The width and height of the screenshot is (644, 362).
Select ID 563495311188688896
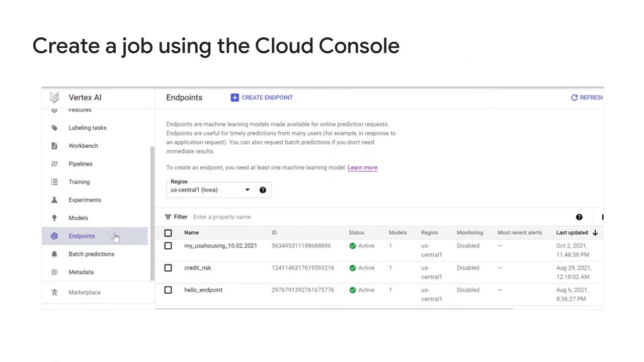click(301, 246)
